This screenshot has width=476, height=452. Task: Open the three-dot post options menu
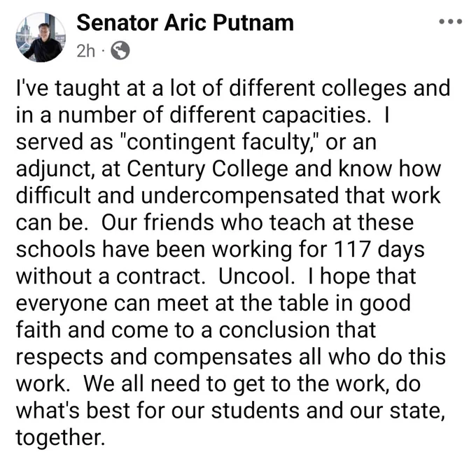pos(451,22)
